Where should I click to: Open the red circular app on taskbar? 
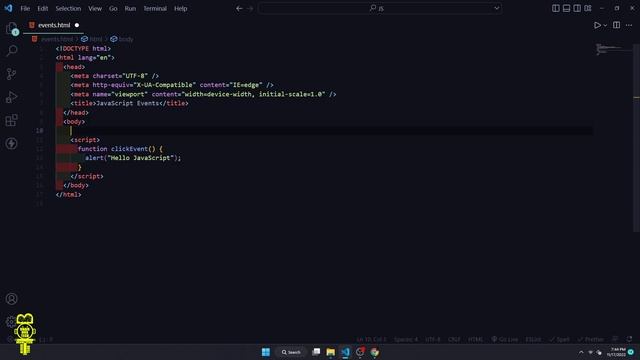(x=360, y=352)
